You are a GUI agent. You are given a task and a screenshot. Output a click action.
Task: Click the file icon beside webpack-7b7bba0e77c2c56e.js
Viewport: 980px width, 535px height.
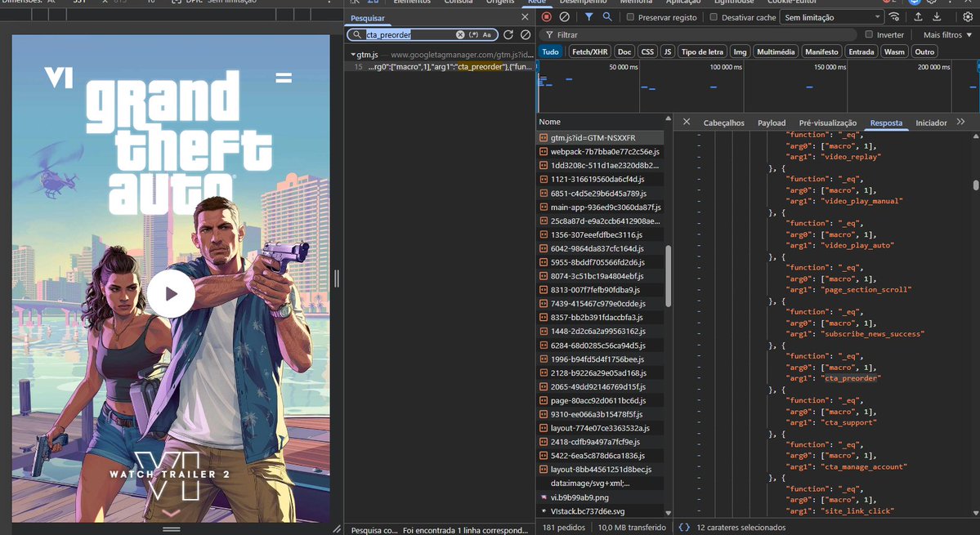coord(543,152)
